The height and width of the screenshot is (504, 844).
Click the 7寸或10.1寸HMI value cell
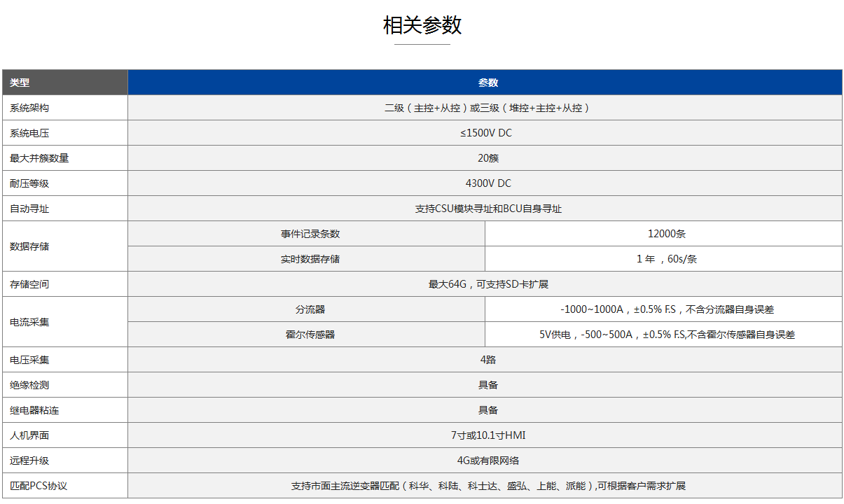pos(488,435)
